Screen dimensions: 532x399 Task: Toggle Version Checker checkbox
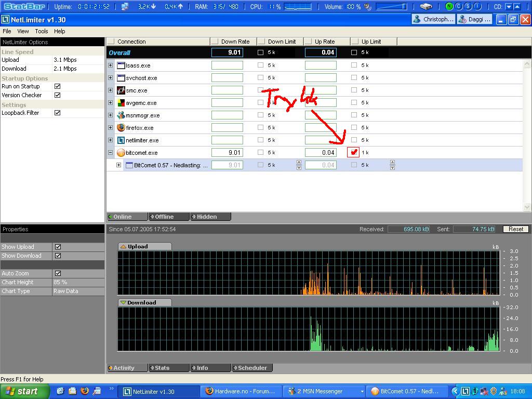57,95
